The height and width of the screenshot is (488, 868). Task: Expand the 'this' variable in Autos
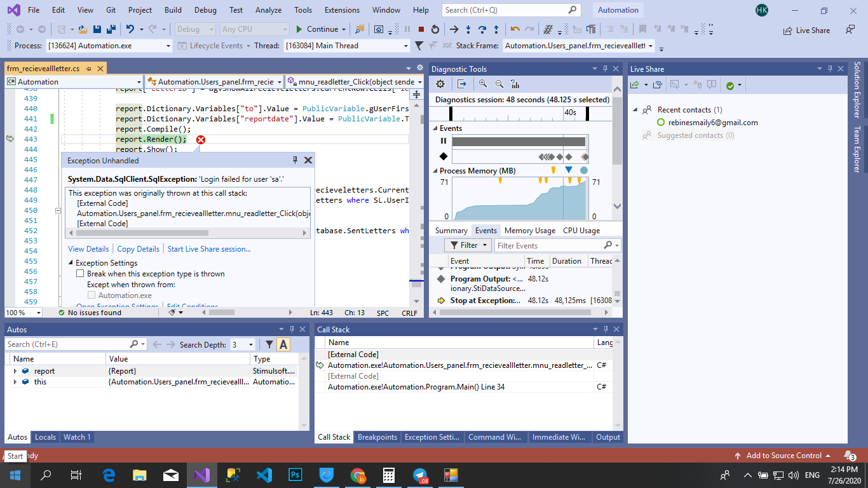[x=15, y=382]
